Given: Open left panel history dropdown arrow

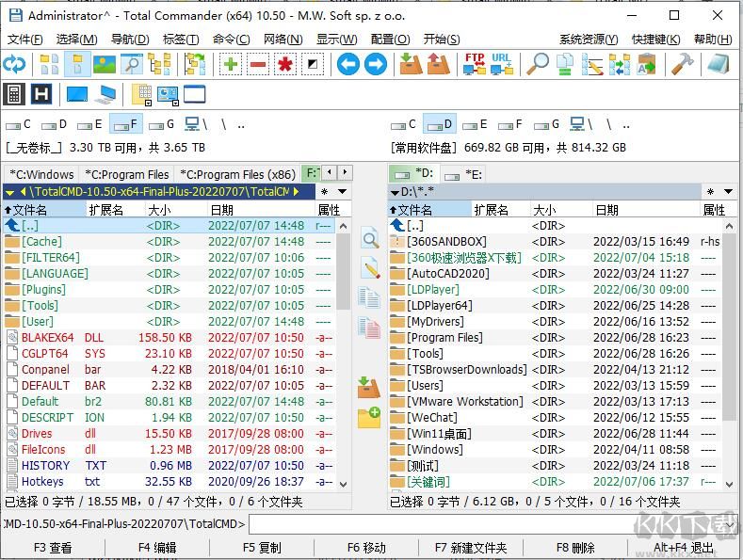Looking at the screenshot, I should [x=342, y=192].
